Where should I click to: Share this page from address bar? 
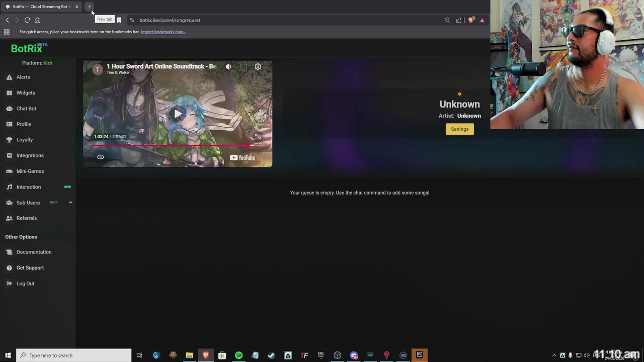tap(459, 20)
